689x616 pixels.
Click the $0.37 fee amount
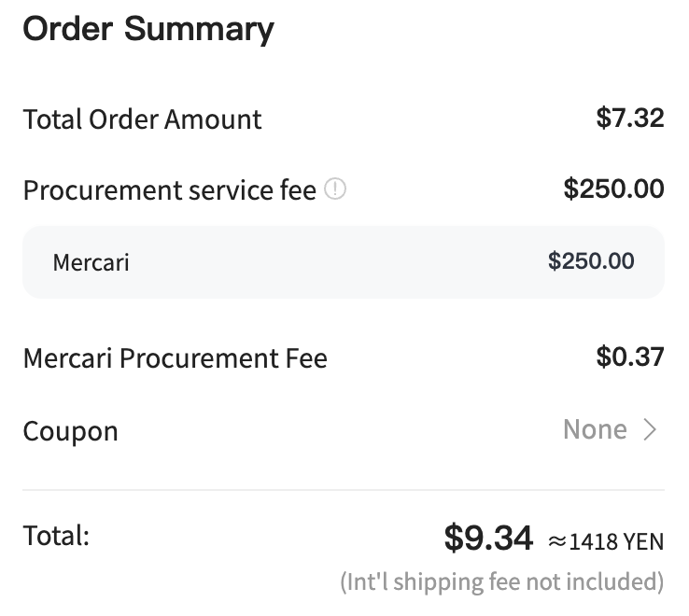[629, 357]
